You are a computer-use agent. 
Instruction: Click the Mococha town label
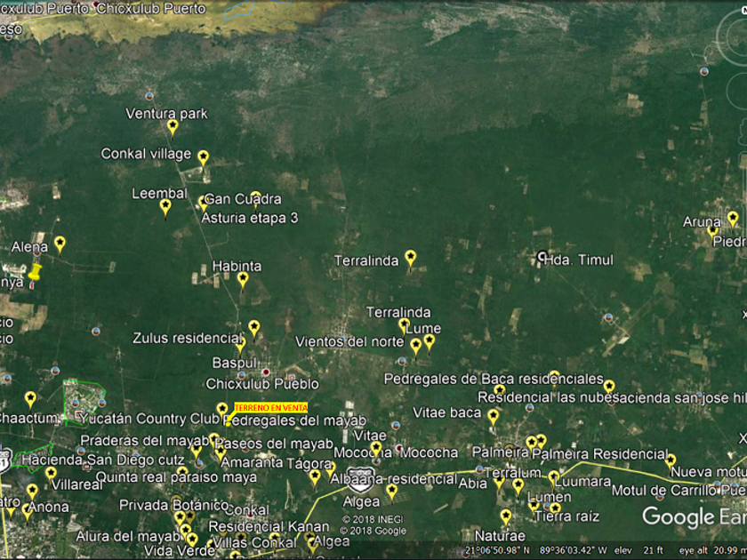(x=429, y=452)
